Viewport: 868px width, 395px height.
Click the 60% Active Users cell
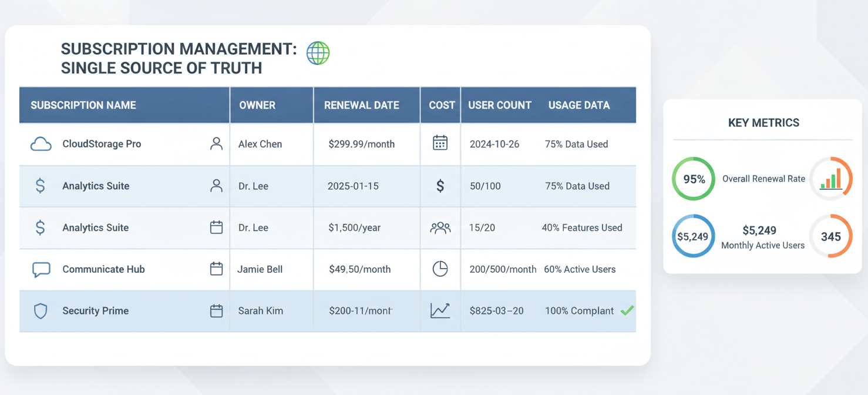pos(580,269)
